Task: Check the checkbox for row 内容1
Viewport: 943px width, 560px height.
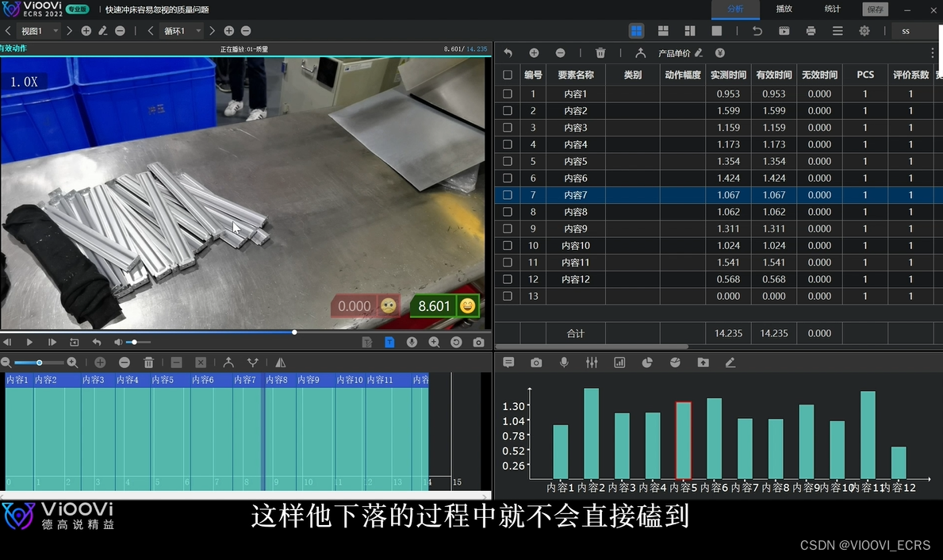Action: tap(507, 94)
